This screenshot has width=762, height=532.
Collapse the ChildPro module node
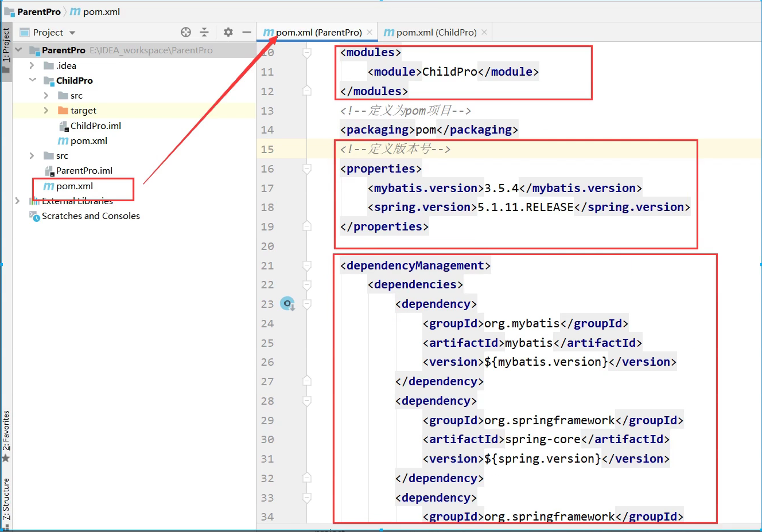[33, 80]
